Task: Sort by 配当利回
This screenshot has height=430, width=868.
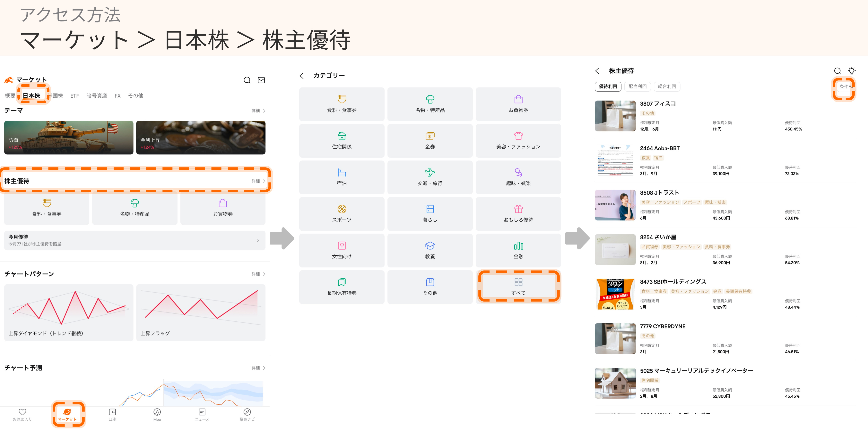Action: point(637,87)
